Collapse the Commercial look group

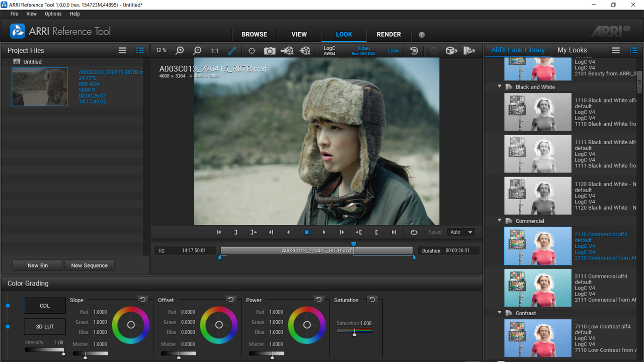[500, 221]
